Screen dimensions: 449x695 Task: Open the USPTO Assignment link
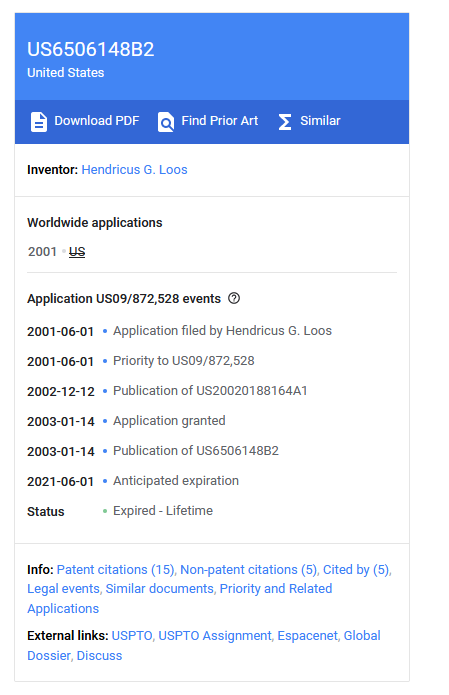[215, 636]
